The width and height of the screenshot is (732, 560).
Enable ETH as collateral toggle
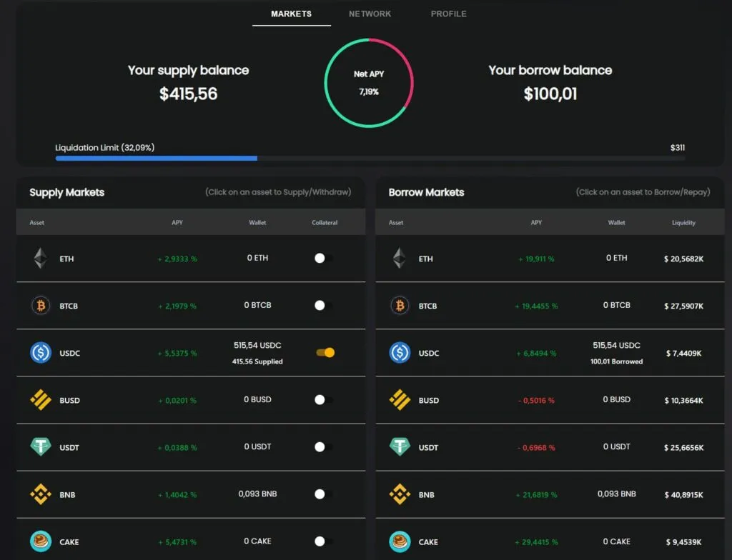[324, 258]
